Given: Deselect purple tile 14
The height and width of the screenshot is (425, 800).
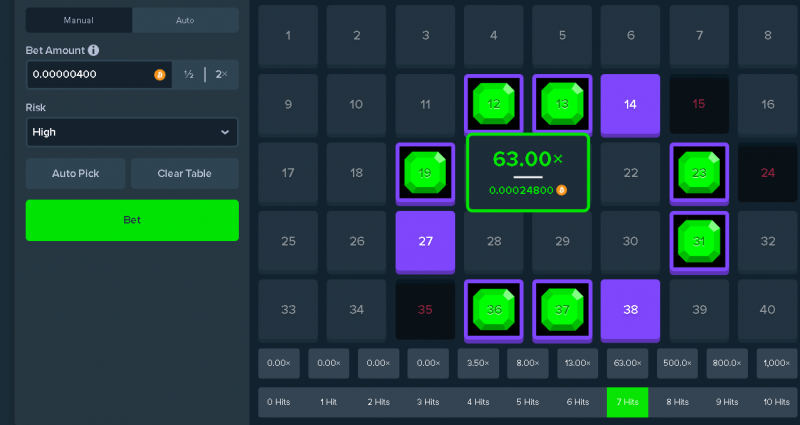Looking at the screenshot, I should point(630,105).
